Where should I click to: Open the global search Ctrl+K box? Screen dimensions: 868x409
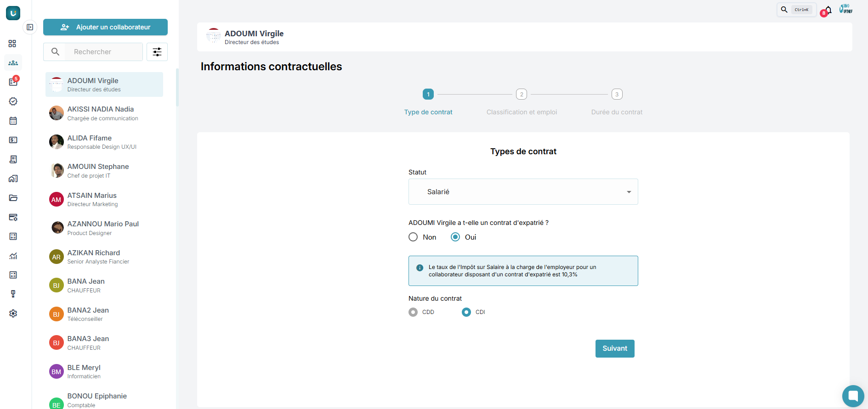796,10
